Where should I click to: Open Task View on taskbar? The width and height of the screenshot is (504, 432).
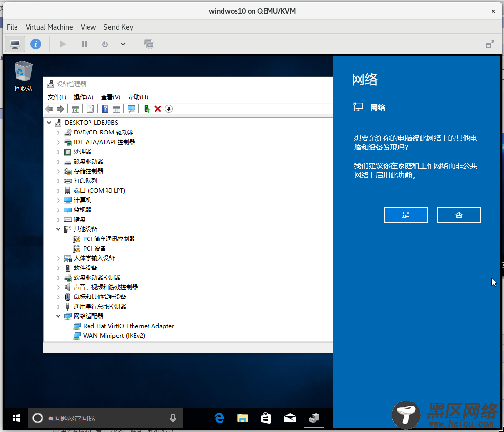(194, 418)
